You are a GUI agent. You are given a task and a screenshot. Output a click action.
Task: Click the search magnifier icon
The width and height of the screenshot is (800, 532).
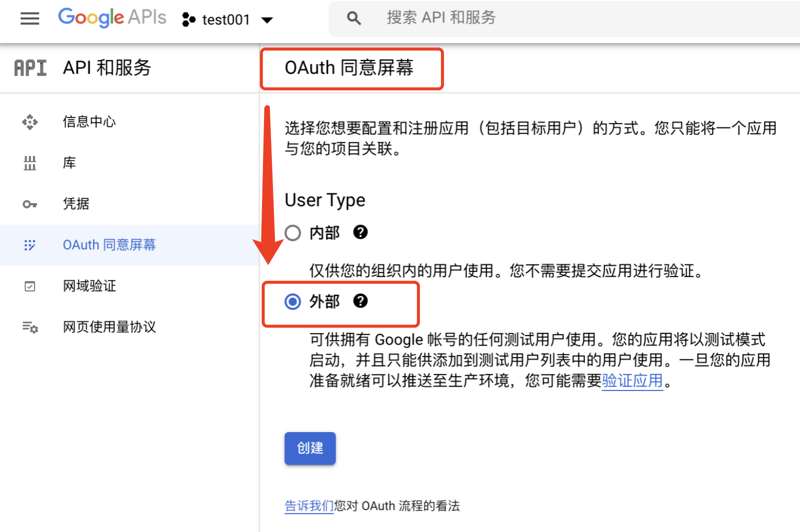click(353, 17)
